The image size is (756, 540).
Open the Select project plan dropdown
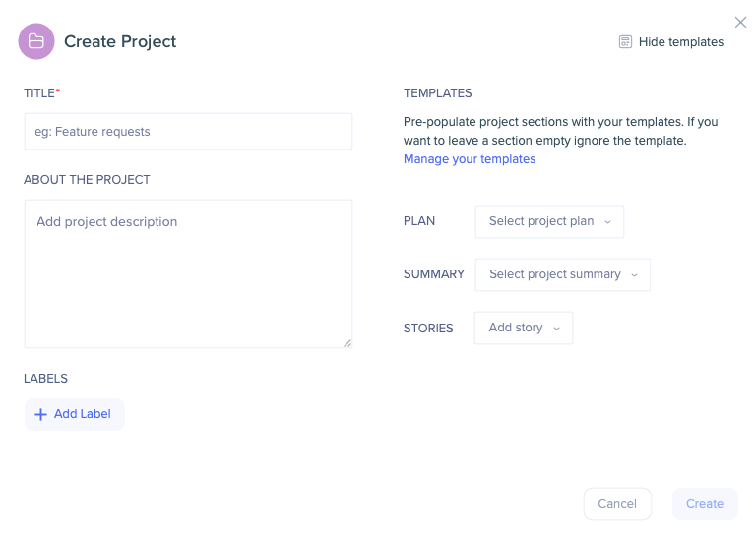point(549,221)
